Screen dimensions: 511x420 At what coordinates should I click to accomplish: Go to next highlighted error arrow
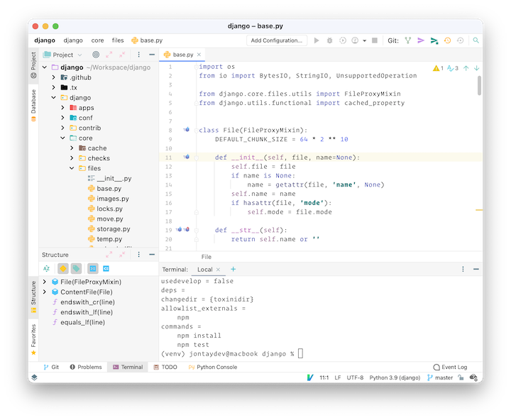pos(476,68)
